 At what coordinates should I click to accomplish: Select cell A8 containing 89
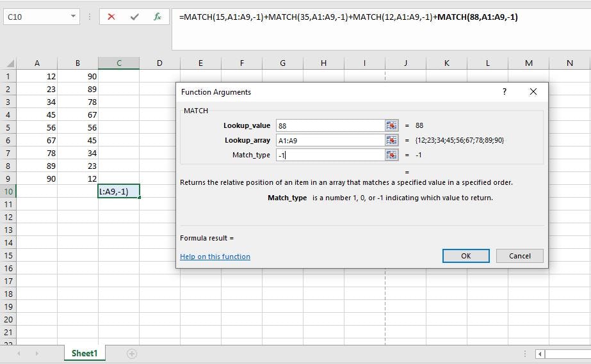(x=37, y=166)
